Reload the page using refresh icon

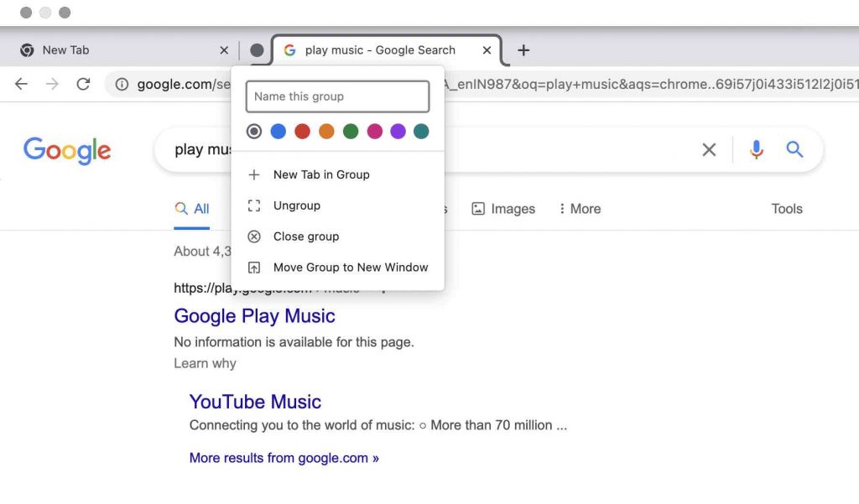[83, 84]
